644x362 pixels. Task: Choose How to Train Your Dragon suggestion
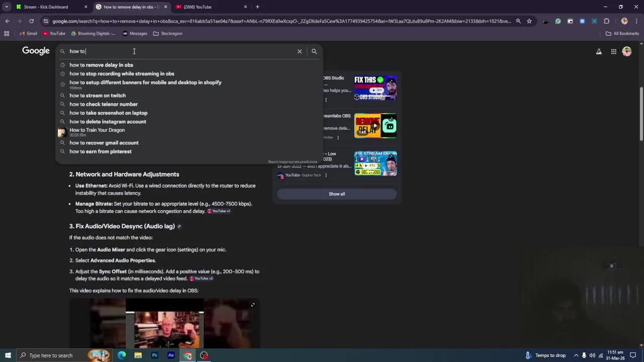point(97,132)
